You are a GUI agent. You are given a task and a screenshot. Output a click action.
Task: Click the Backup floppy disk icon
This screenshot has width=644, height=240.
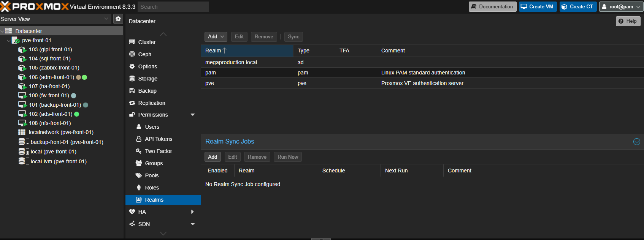[x=132, y=91]
